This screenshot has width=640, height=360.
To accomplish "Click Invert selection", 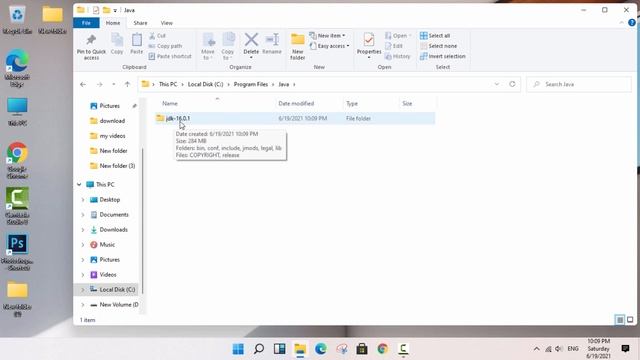I will [443, 56].
